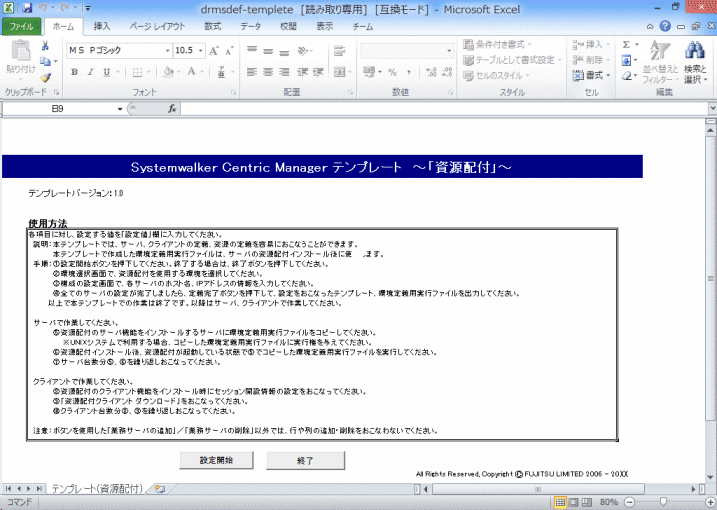Screen dimensions: 717x510
Task: Click the Fill Color bucket icon
Action: 168,72
